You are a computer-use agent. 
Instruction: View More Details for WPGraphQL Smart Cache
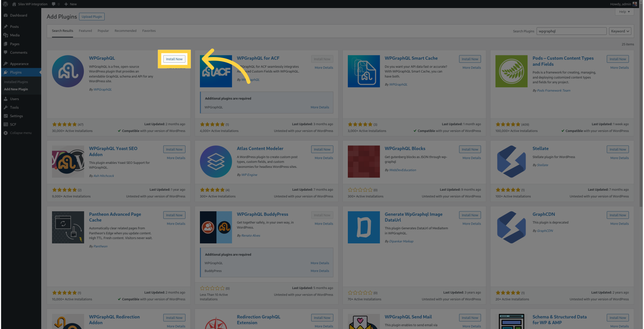coord(472,68)
